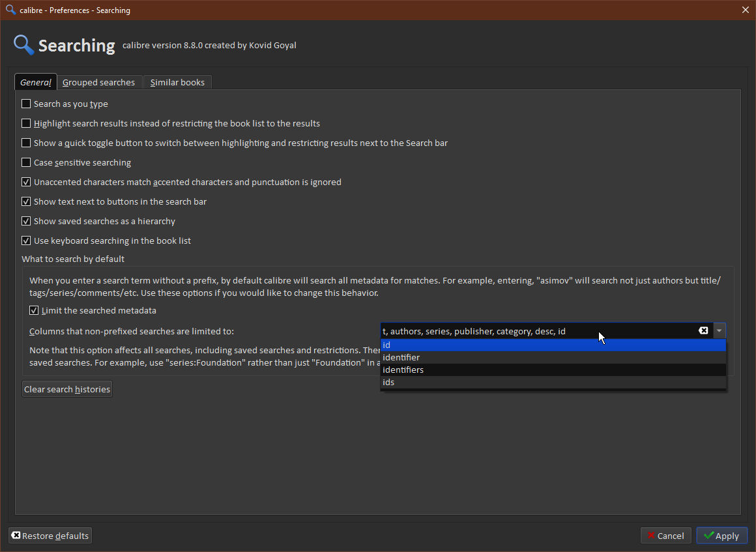
Task: Toggle Highlight search results checkbox
Action: click(26, 123)
